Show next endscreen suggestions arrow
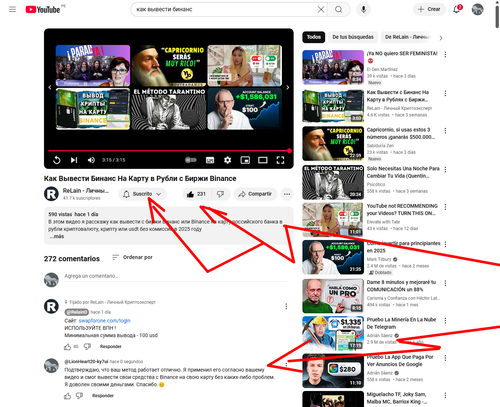 (x=288, y=87)
